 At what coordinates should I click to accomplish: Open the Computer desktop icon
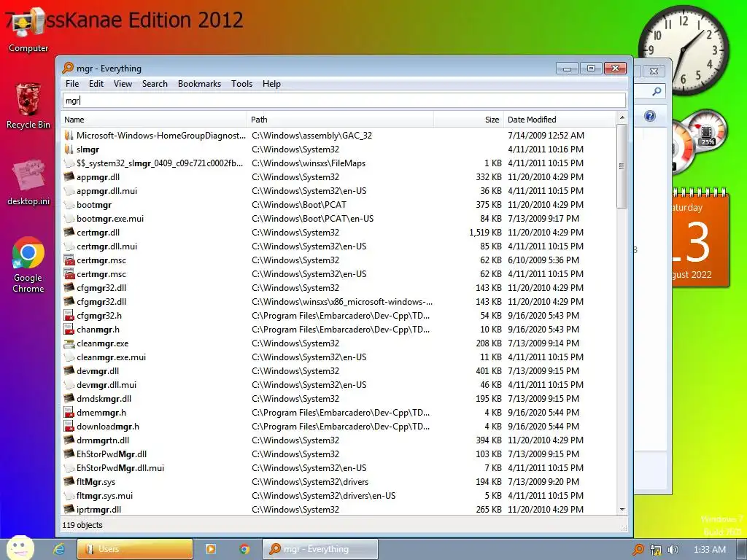(28, 29)
